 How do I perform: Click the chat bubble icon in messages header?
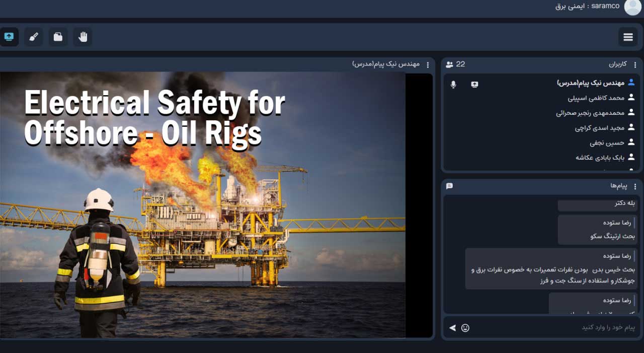pyautogui.click(x=449, y=186)
